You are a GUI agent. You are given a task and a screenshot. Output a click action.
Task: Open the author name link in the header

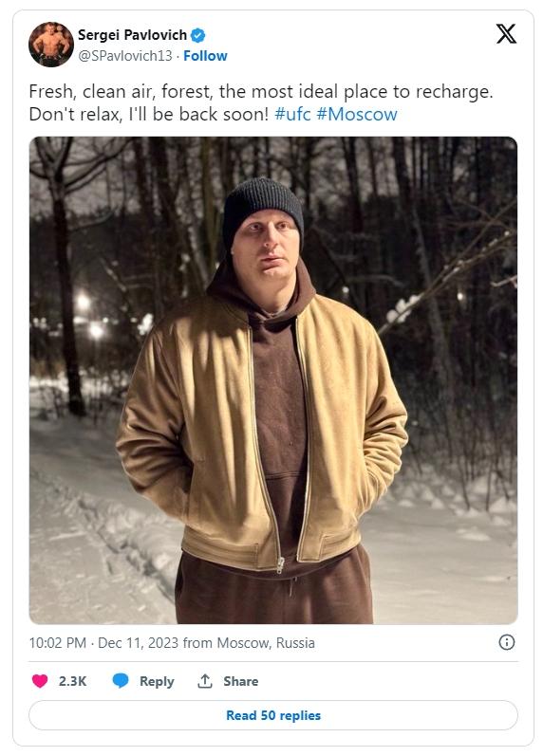tap(132, 35)
